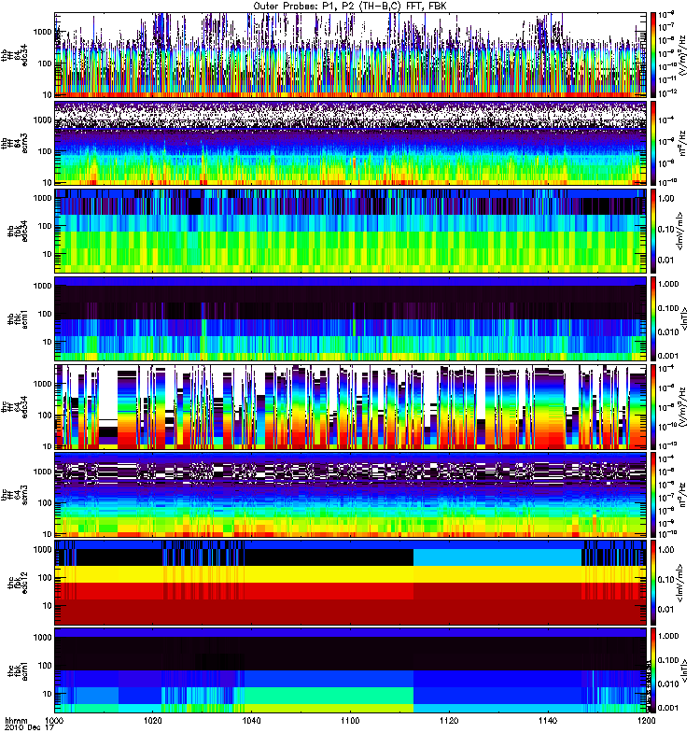Click the thc fbk edc12 filter bank panel

[351, 582]
